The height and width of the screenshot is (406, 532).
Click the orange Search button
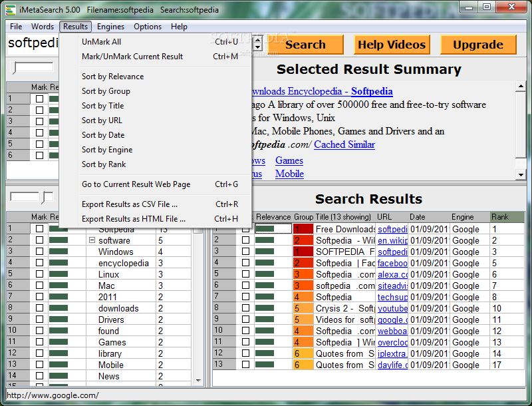coord(305,45)
